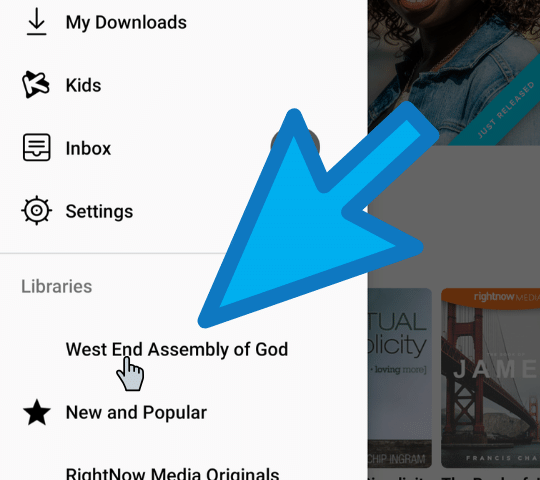Click the Settings gear icon
This screenshot has width=540, height=480.
point(37,210)
